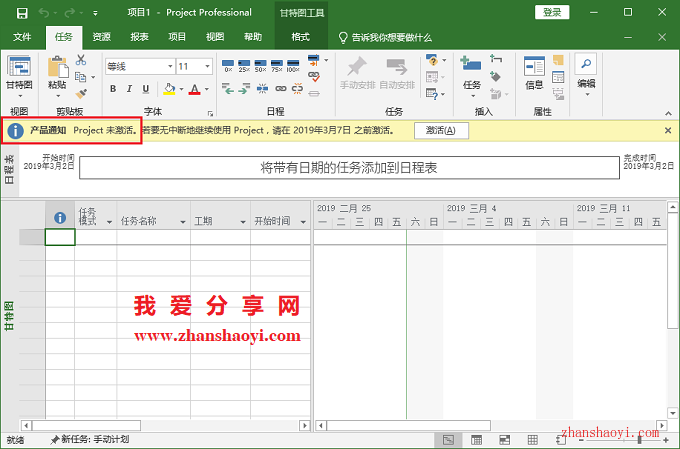Open the Gantt Chart (甘特图) view button
Viewport: 680px width, 449px height.
tap(19, 77)
